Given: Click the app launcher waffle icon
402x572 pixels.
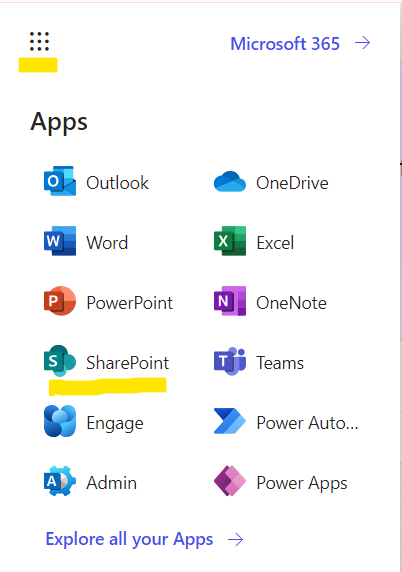Looking at the screenshot, I should (39, 41).
